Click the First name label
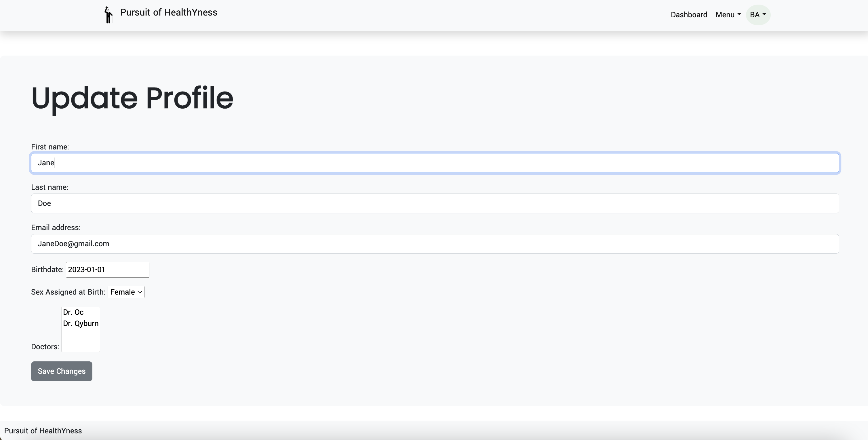The height and width of the screenshot is (440, 868). [50, 147]
